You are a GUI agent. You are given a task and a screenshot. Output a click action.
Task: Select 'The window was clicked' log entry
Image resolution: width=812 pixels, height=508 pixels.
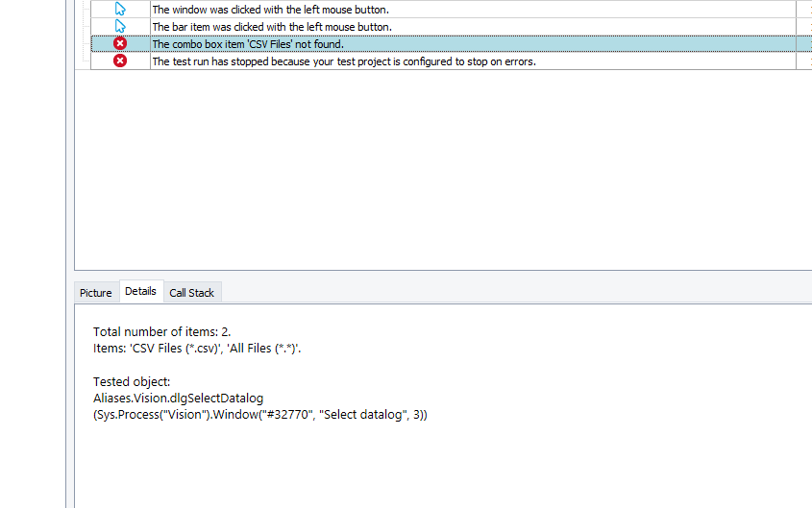pyautogui.click(x=270, y=9)
